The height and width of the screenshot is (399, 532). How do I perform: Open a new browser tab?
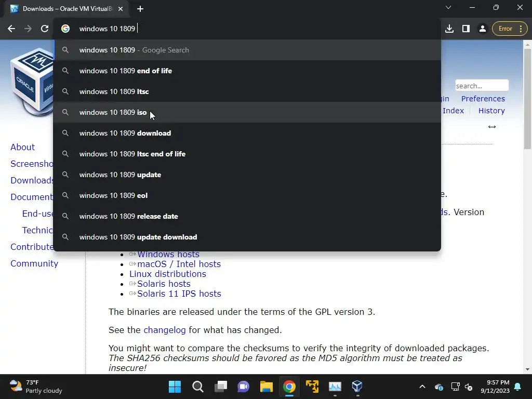pos(140,9)
